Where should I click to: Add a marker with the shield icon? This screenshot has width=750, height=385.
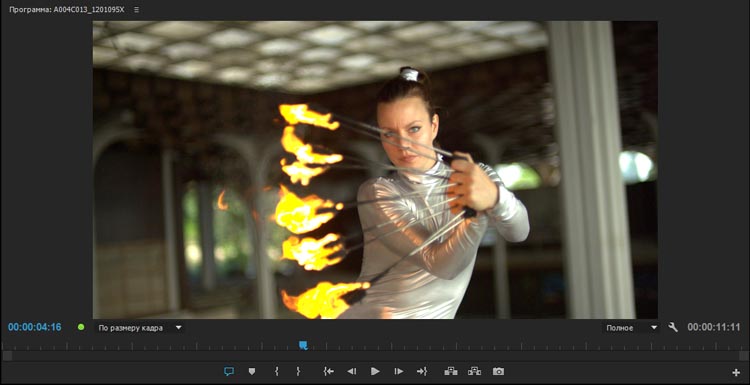coord(252,371)
